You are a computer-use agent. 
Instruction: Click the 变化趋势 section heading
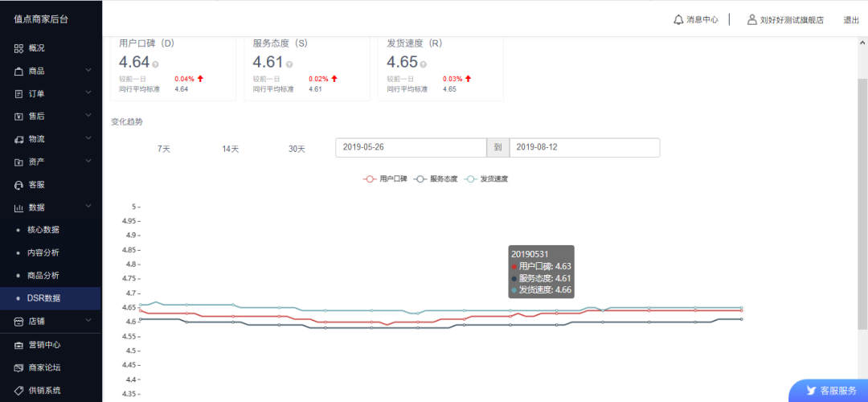127,122
